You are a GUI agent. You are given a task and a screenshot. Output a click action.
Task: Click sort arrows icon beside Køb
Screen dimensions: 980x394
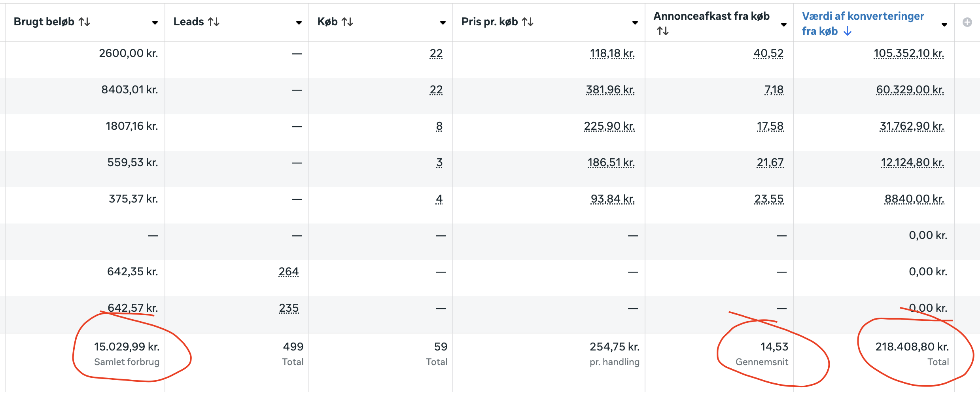point(347,22)
